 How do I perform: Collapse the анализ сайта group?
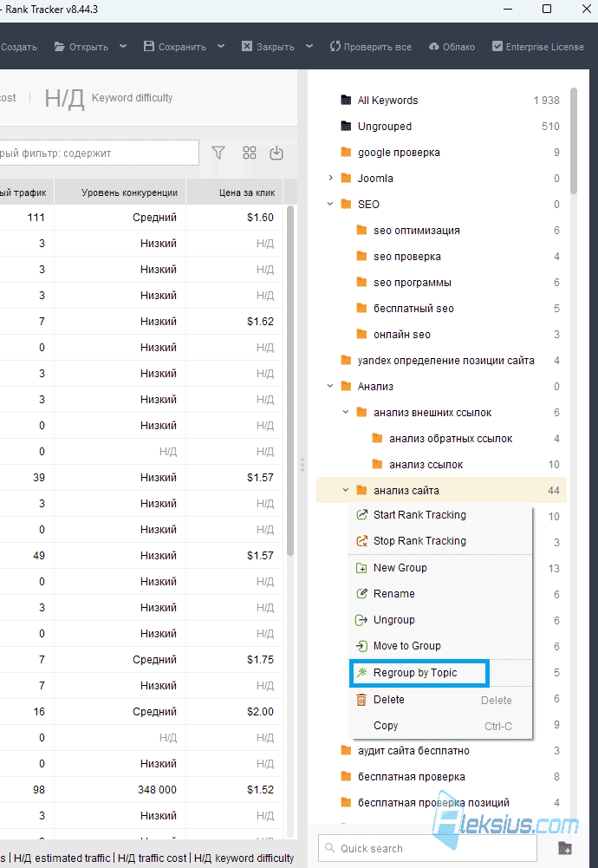point(346,490)
